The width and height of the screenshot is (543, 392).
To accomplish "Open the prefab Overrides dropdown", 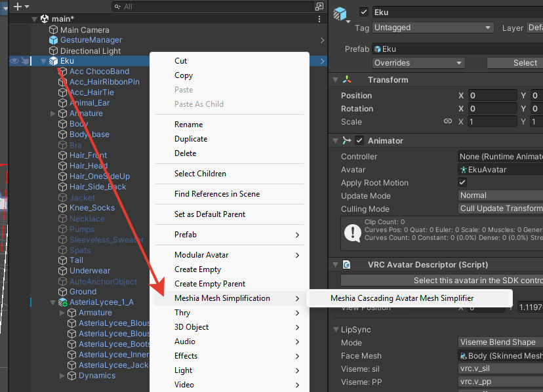I will (x=418, y=63).
